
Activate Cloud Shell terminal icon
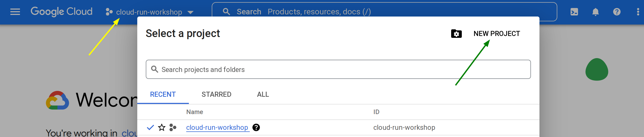click(x=574, y=12)
